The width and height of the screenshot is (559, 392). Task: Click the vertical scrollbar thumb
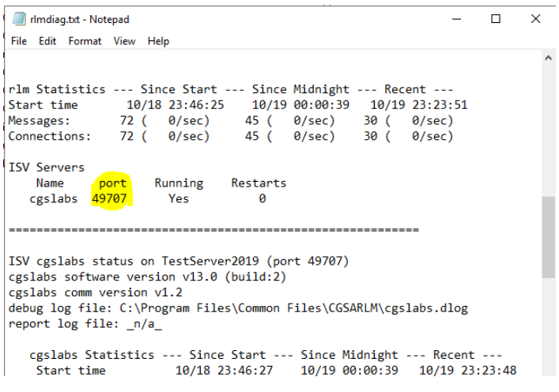549,237
